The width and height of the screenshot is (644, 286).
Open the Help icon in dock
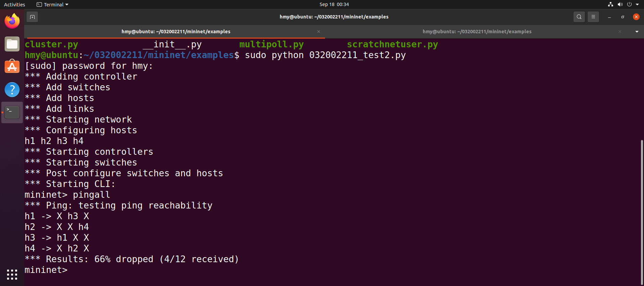click(x=12, y=90)
